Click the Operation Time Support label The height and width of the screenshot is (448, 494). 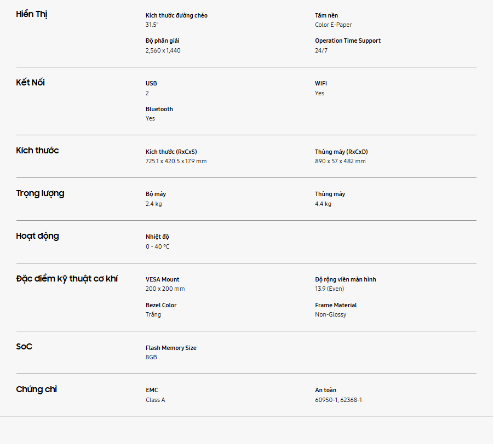pyautogui.click(x=347, y=41)
